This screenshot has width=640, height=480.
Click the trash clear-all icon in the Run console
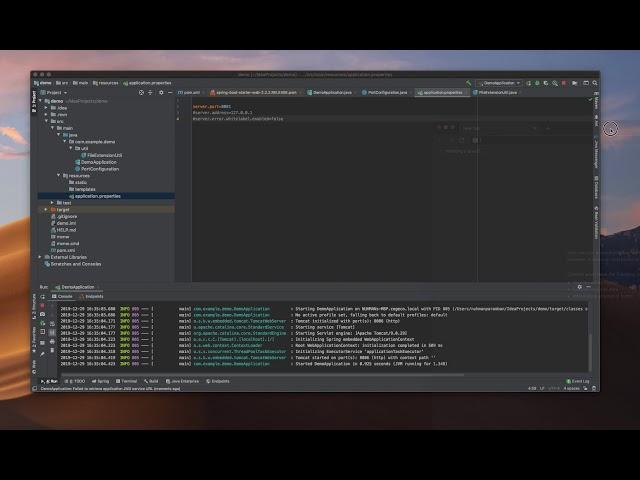(52, 351)
